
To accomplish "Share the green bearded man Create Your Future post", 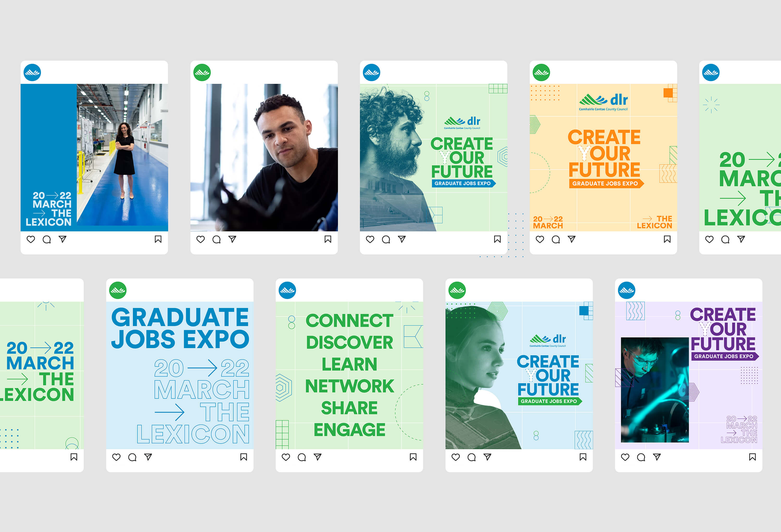I will [x=402, y=239].
